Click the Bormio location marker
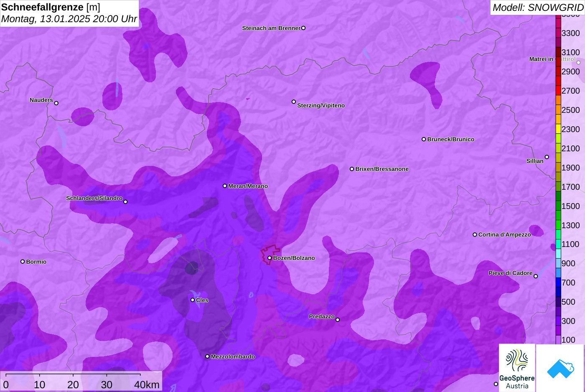Screen dimensions: 585x392 [23, 262]
